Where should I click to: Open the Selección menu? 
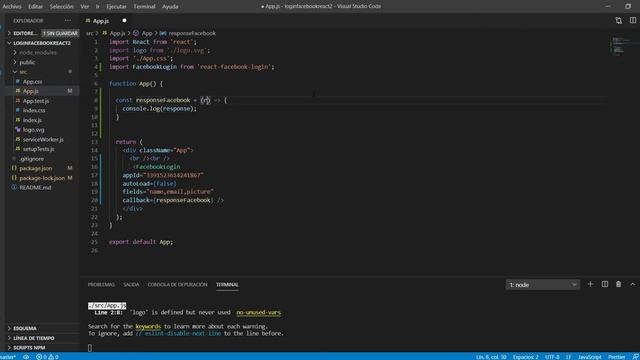(x=62, y=7)
